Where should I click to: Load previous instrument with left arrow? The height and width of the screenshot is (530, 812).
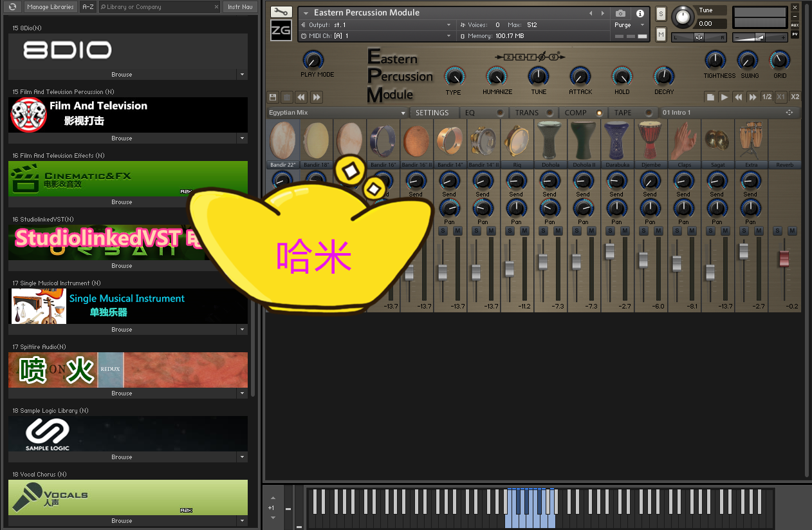tap(591, 13)
